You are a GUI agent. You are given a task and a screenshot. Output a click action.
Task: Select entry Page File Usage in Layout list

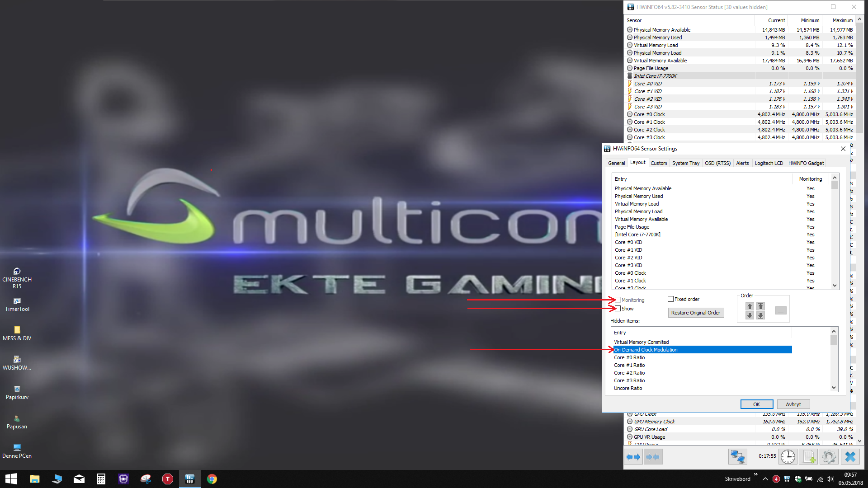(x=721, y=227)
